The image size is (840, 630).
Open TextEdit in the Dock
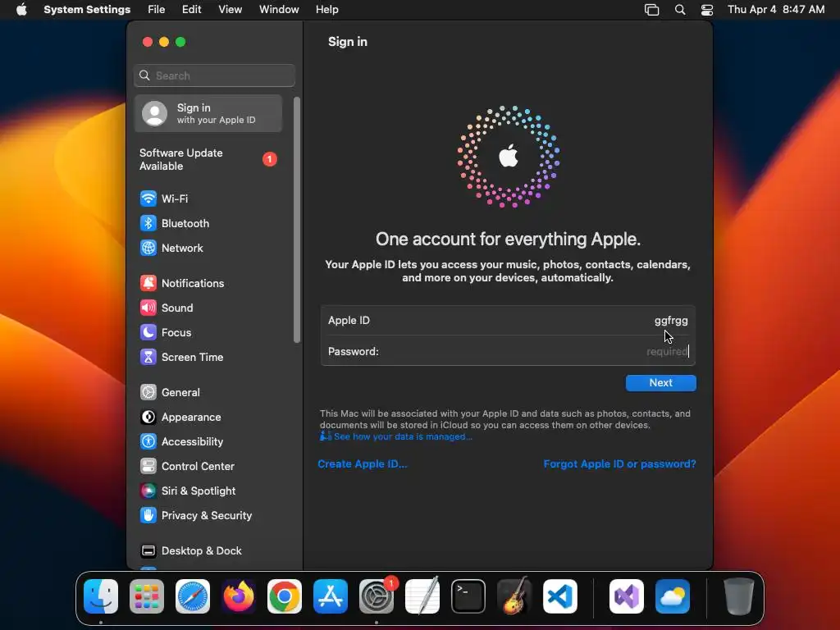422,596
